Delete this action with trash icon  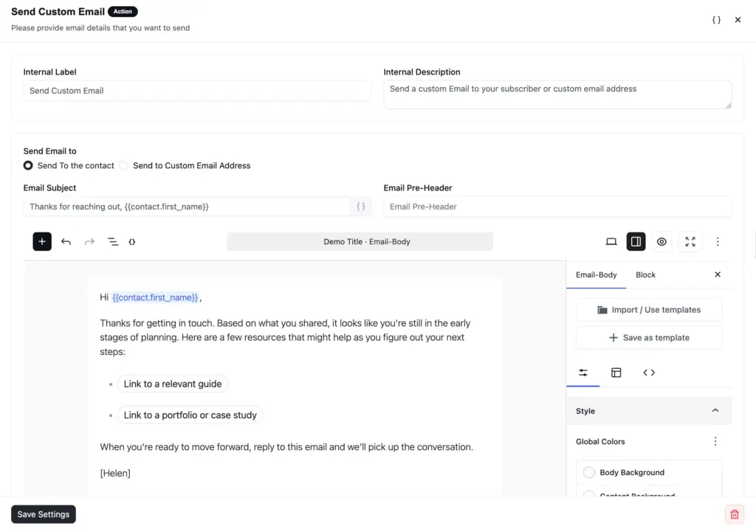pos(735,514)
